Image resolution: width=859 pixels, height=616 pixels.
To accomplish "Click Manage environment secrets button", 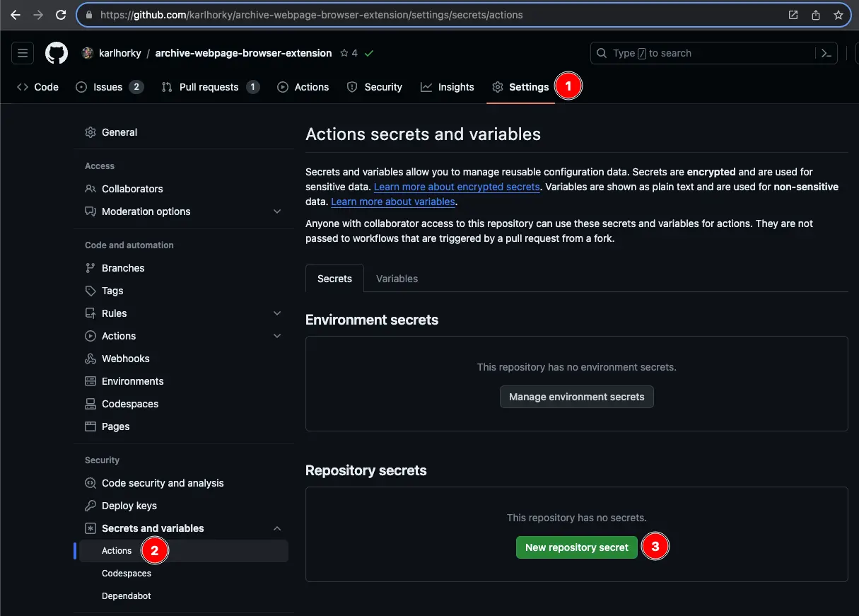I will coord(577,397).
